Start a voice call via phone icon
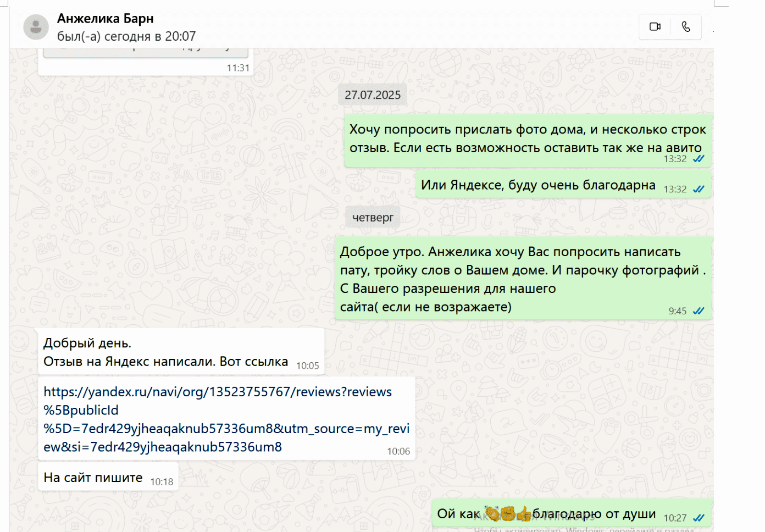The image size is (765, 532). (686, 26)
